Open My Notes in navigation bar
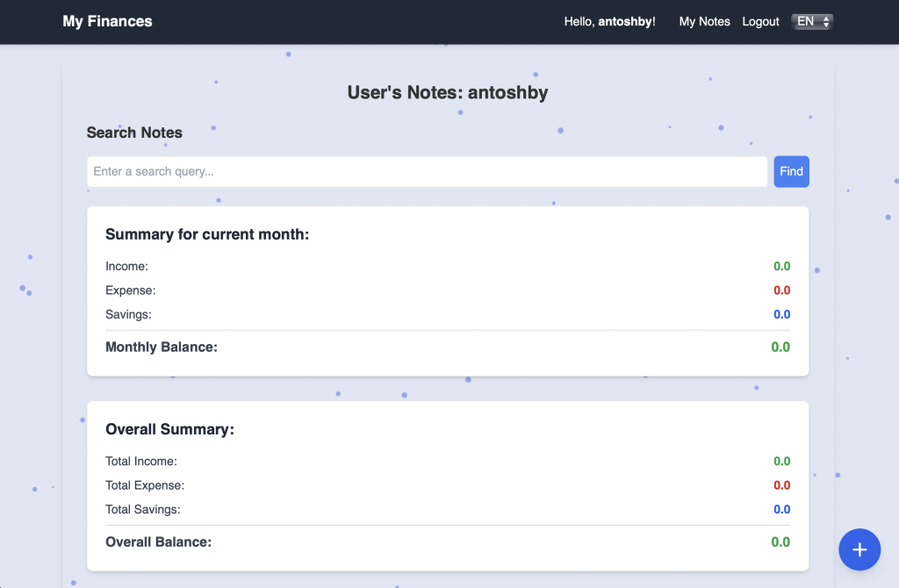The height and width of the screenshot is (588, 899). [x=704, y=22]
